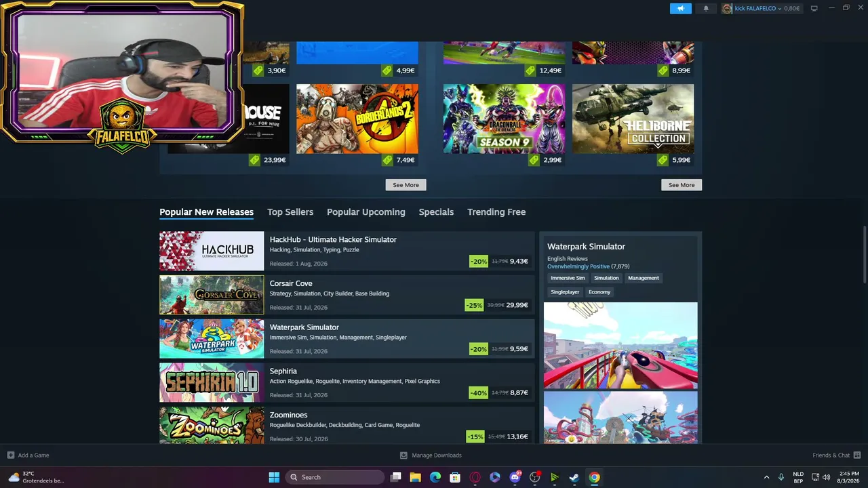The image size is (868, 488).
Task: Open volume control in system tray
Action: click(827, 477)
